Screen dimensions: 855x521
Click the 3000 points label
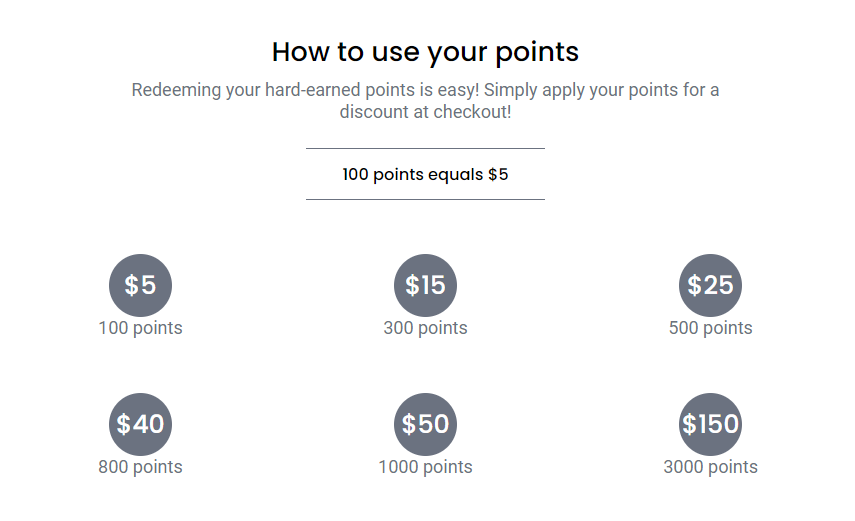(711, 467)
